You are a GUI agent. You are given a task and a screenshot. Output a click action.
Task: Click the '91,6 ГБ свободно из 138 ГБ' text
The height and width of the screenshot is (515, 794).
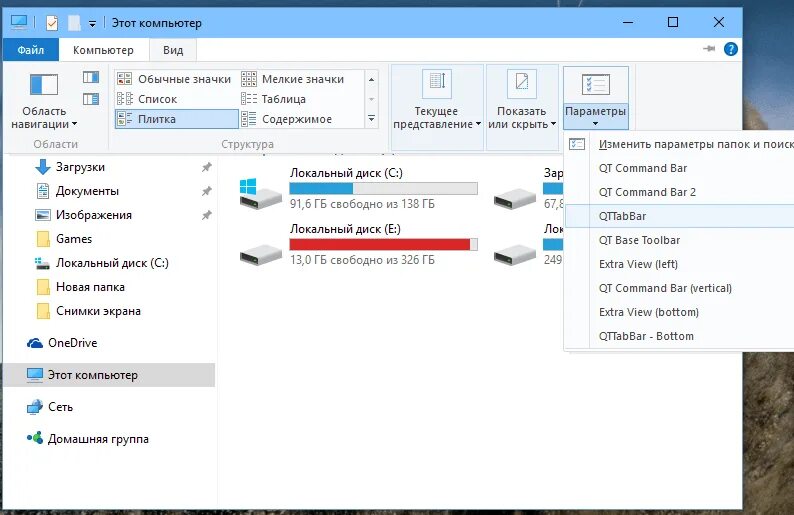click(362, 204)
